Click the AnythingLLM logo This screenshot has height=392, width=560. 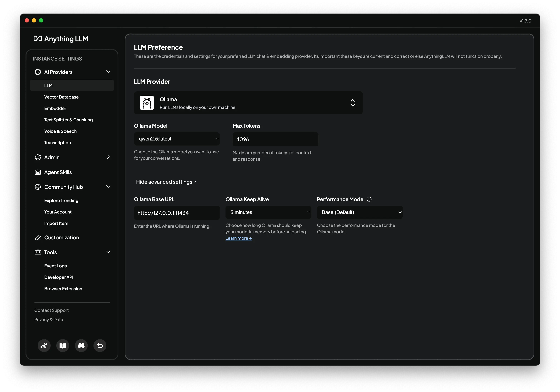click(61, 39)
